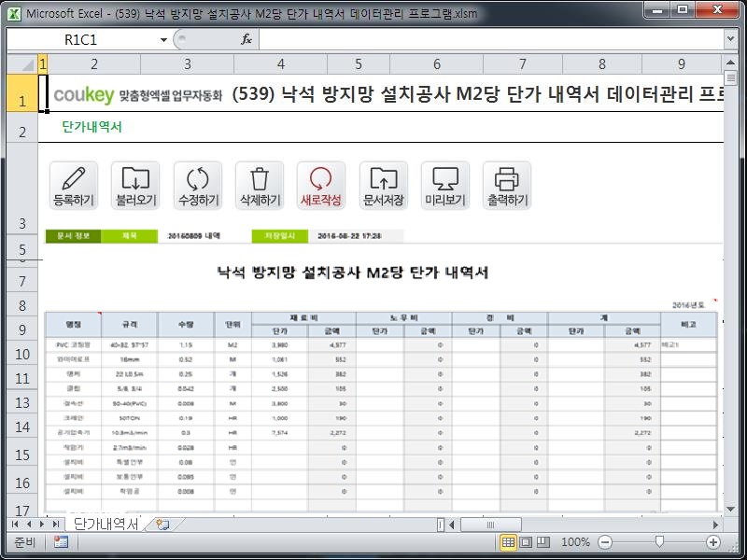Image resolution: width=747 pixels, height=560 pixels.
Task: Click the 삭제하기 trash can button
Action: point(260,186)
